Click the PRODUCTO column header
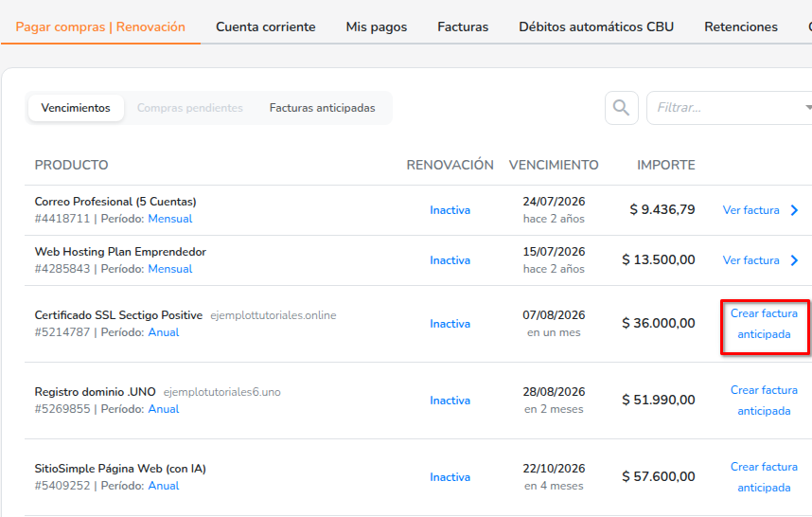812x517 pixels. [72, 165]
